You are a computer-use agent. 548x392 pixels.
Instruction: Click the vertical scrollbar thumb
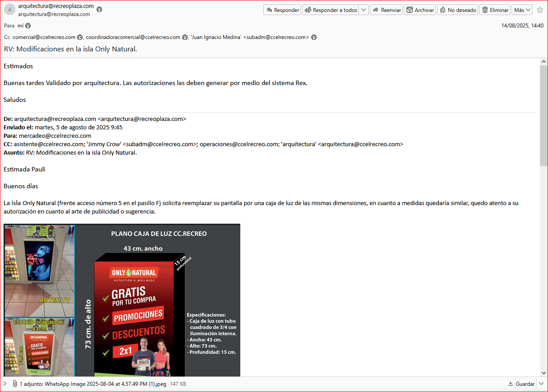click(544, 116)
